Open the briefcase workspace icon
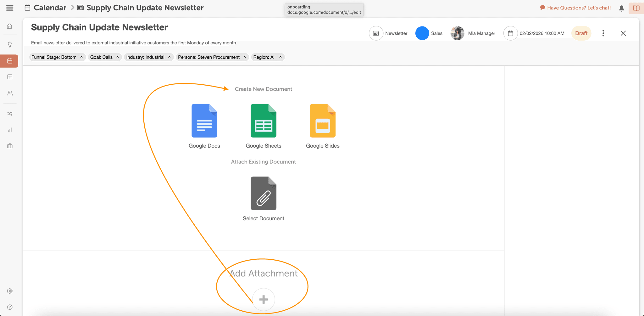 click(x=9, y=146)
